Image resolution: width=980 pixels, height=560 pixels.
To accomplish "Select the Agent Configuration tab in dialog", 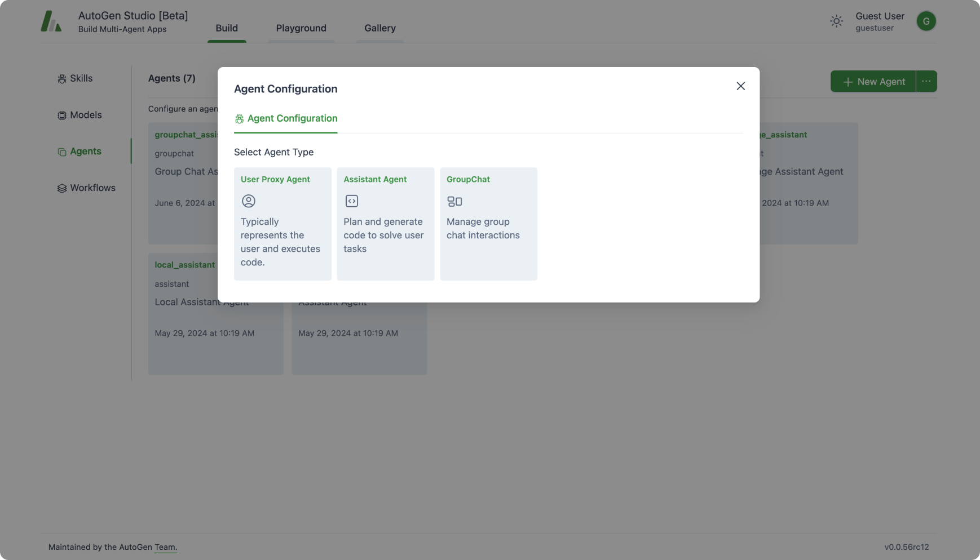I will [x=286, y=118].
